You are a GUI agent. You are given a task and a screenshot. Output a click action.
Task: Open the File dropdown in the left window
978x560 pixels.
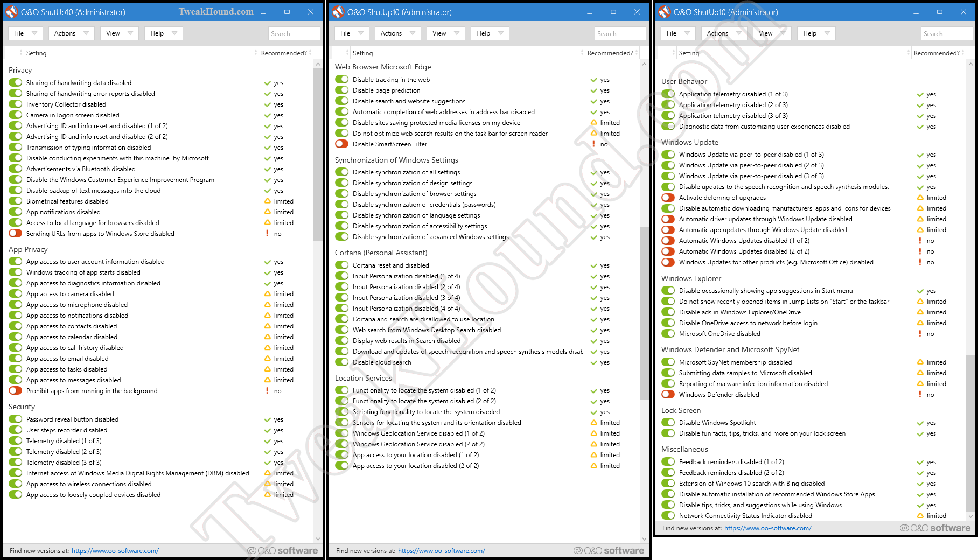[25, 33]
